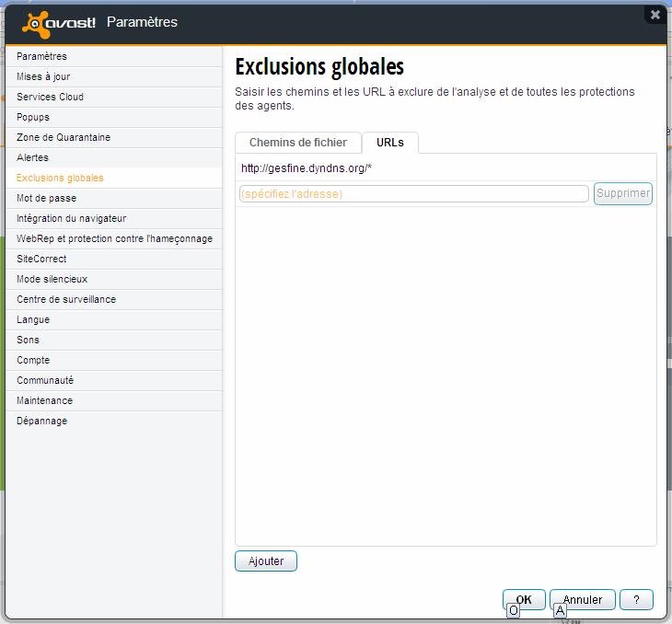This screenshot has width=672, height=624.
Task: Select Mode silencieux in the sidebar
Action: (52, 279)
